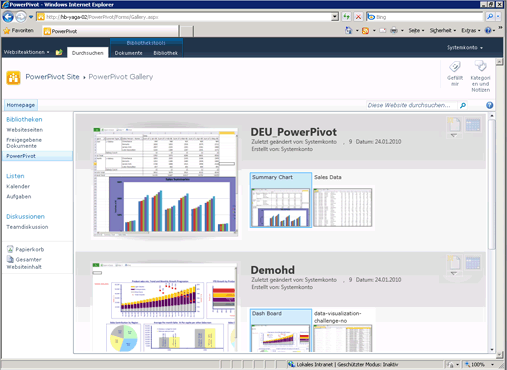507x370 pixels.
Task: Open Aufgaben in the sidebar
Action: (19, 197)
